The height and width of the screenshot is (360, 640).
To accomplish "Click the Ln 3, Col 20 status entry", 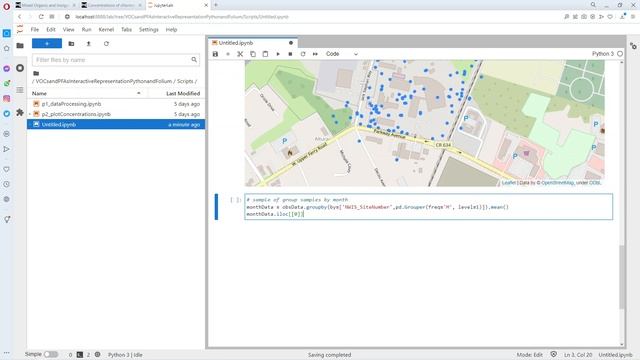I will pos(578,355).
